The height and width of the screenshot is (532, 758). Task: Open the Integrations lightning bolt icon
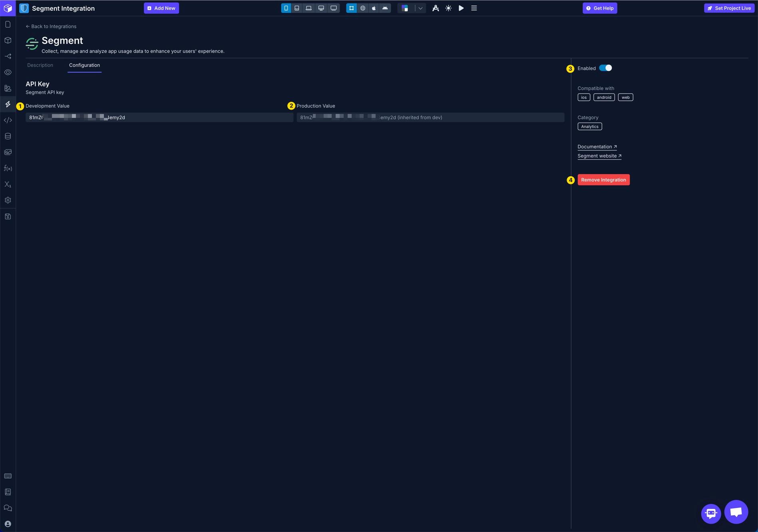click(8, 104)
